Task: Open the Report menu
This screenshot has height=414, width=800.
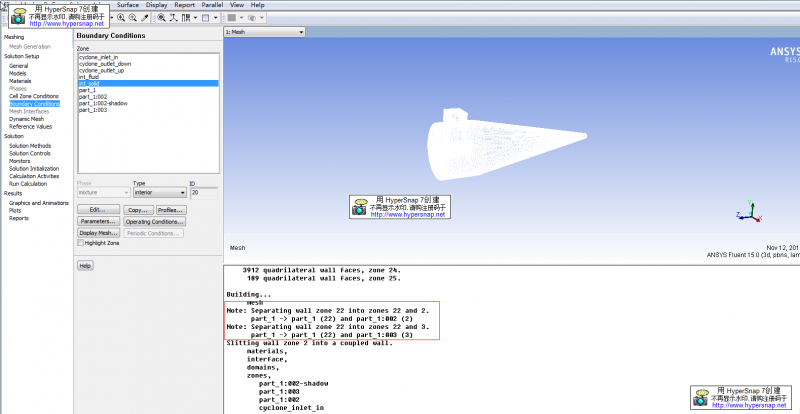Action: click(184, 5)
